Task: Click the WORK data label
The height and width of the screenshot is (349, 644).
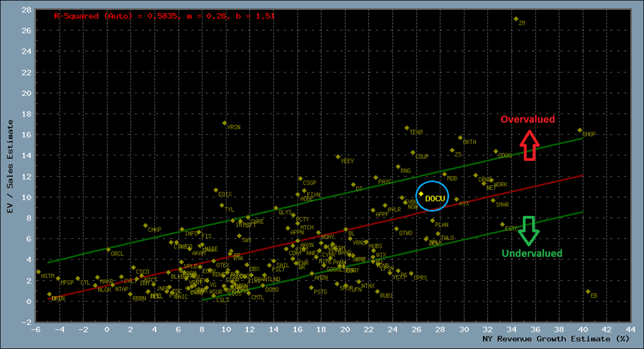Action: pos(501,185)
